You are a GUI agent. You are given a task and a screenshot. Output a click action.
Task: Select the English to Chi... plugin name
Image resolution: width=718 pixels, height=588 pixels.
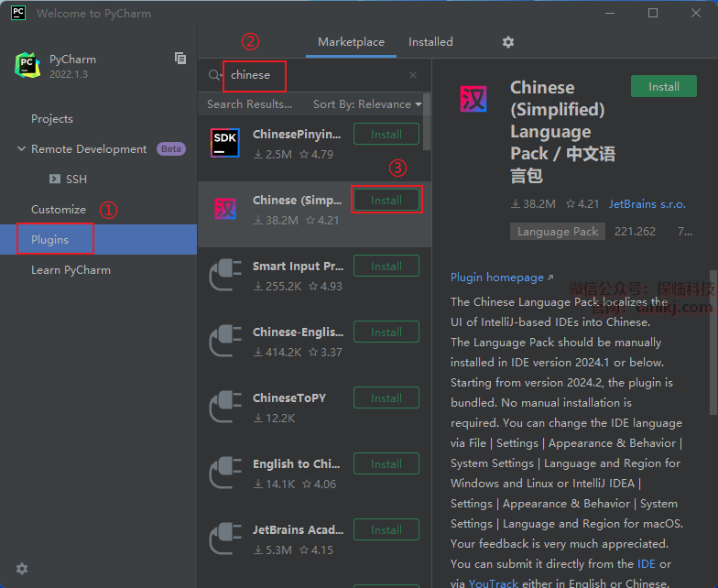[x=297, y=463]
